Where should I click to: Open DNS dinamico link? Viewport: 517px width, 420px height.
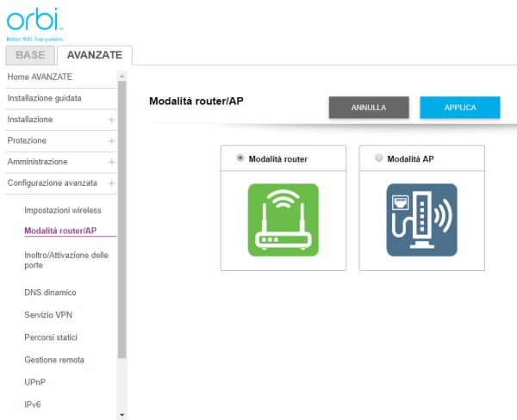click(50, 293)
